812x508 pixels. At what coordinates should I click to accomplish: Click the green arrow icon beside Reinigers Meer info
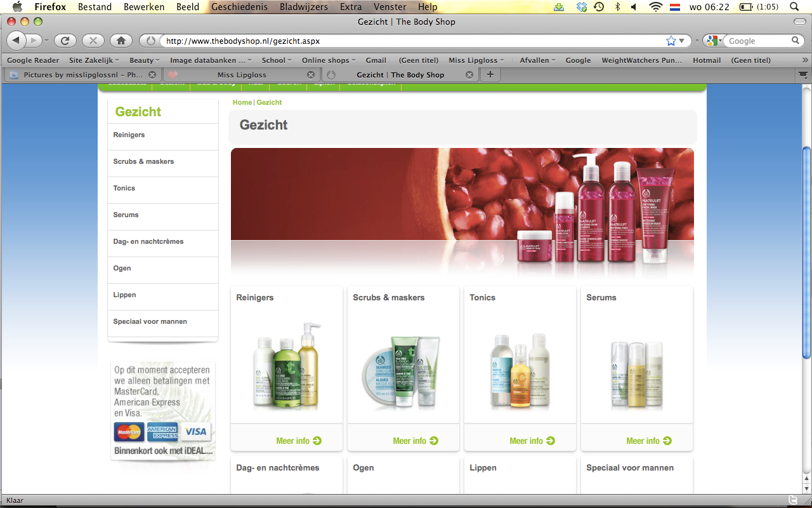pos(317,441)
